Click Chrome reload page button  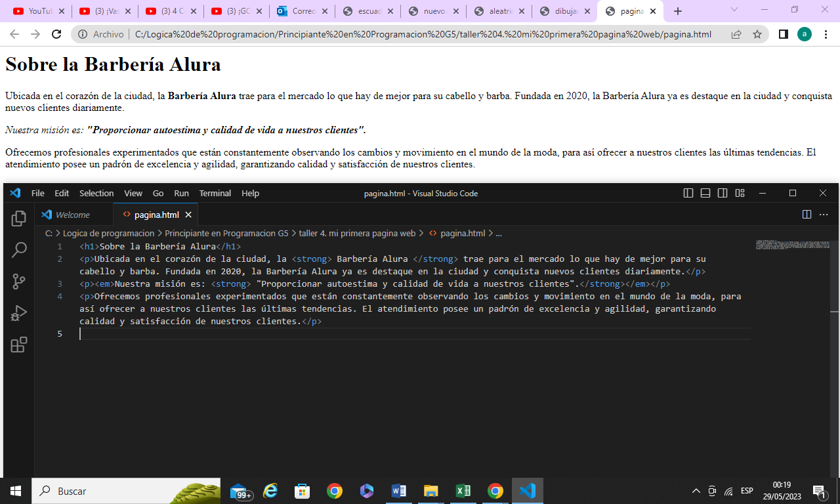pos(56,34)
